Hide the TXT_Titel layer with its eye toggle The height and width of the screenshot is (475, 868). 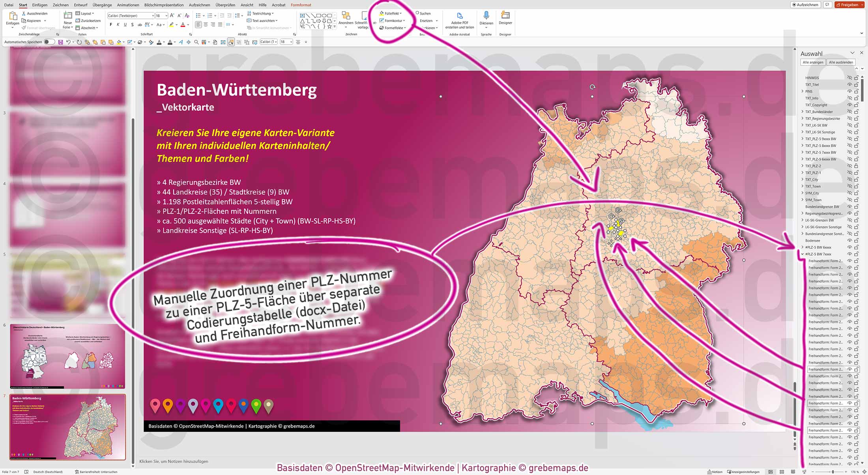849,84
